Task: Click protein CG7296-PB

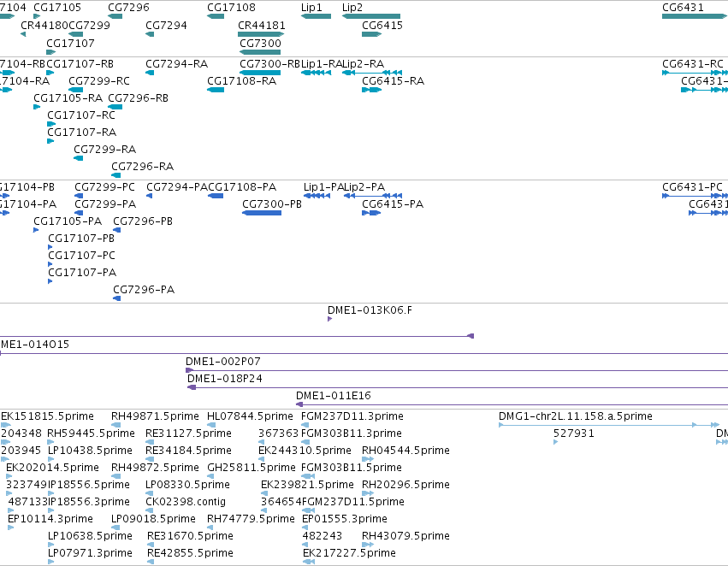Action: tap(143, 221)
